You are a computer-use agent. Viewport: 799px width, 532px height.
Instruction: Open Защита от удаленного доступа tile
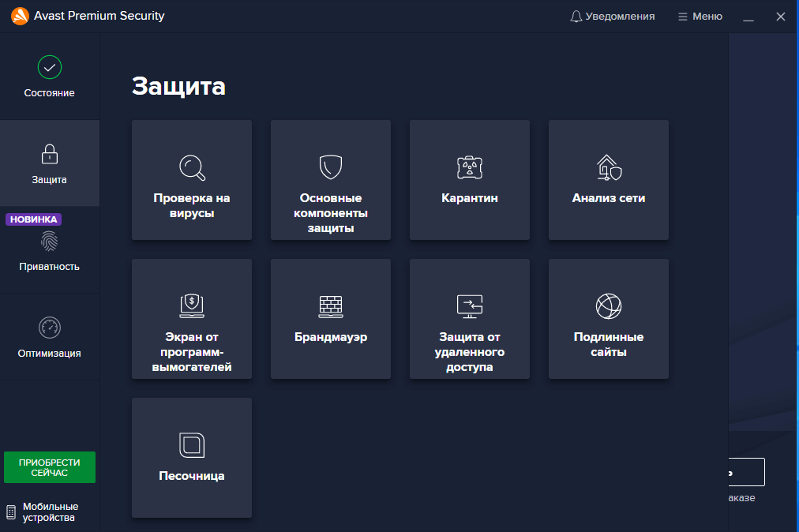tap(469, 319)
